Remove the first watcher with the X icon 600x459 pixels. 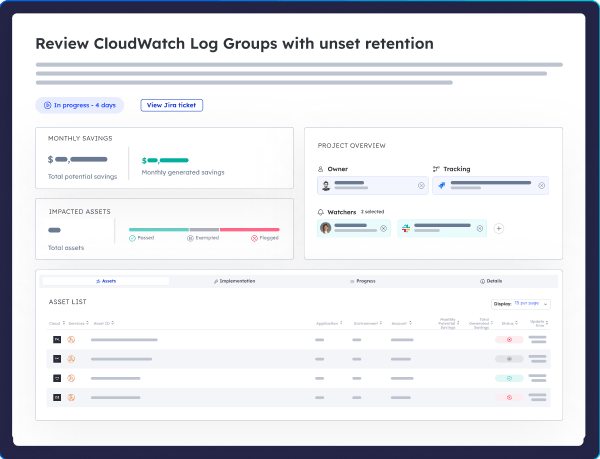[382, 228]
